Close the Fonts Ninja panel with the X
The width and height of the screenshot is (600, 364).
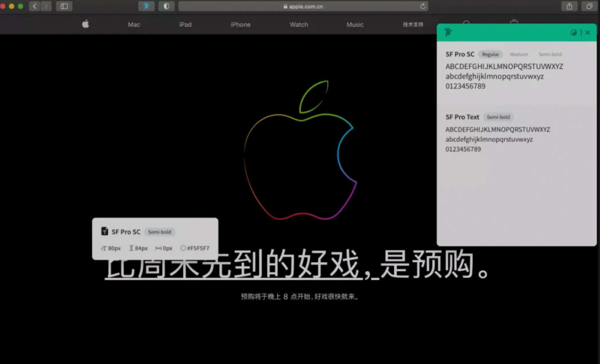click(588, 32)
